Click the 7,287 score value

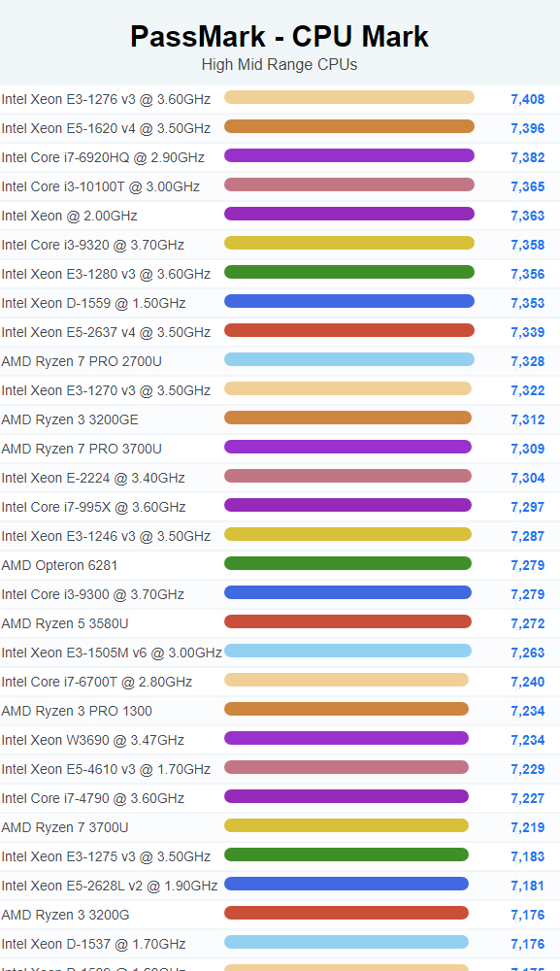pyautogui.click(x=528, y=536)
